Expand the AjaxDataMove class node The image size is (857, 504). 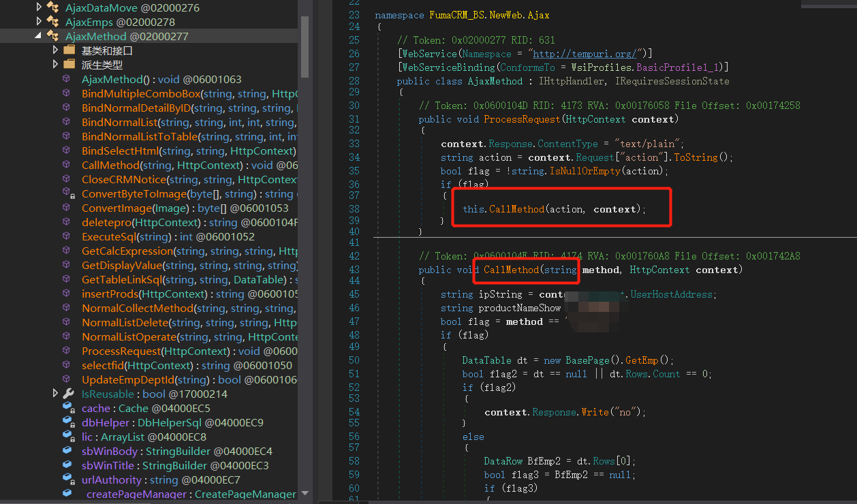pyautogui.click(x=39, y=7)
